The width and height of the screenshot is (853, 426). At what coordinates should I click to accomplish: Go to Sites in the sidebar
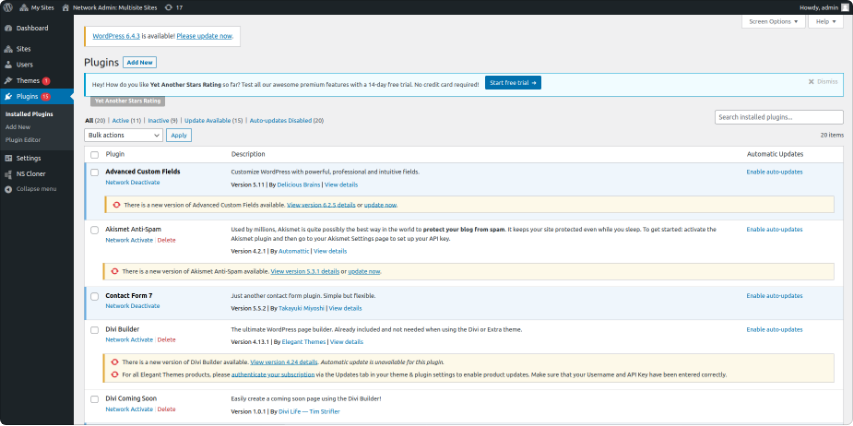25,49
